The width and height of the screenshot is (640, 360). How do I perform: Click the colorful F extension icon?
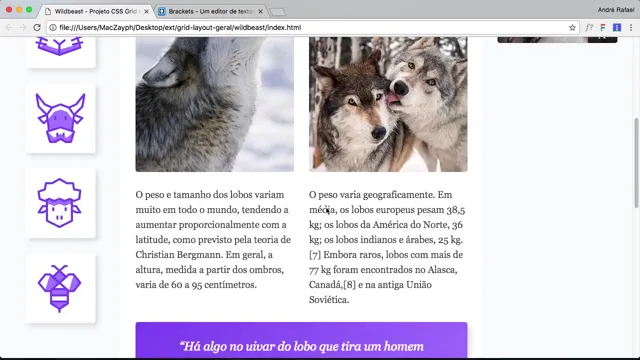coord(603,27)
